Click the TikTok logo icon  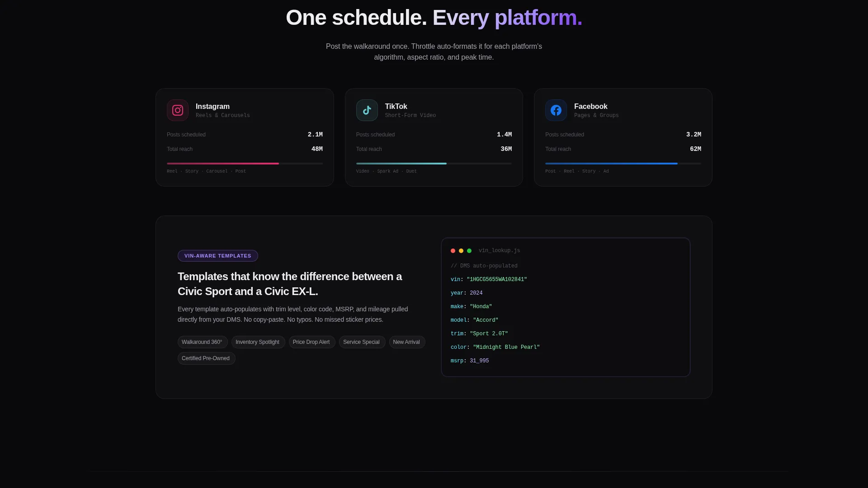tap(367, 110)
